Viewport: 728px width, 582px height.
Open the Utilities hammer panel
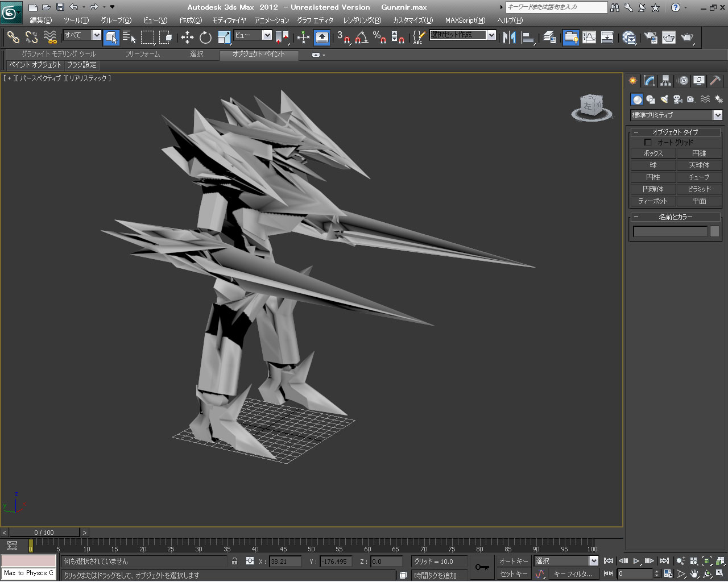coord(715,81)
